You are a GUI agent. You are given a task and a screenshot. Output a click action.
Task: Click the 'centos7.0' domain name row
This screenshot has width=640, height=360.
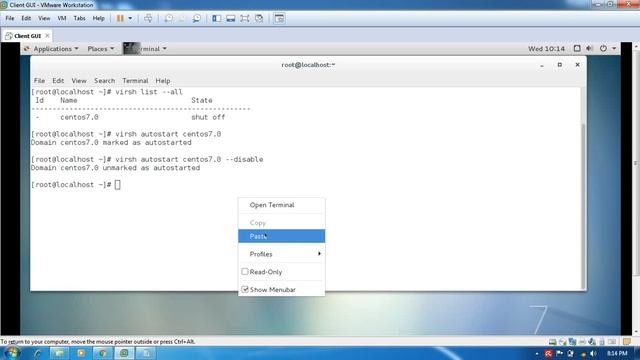79,117
